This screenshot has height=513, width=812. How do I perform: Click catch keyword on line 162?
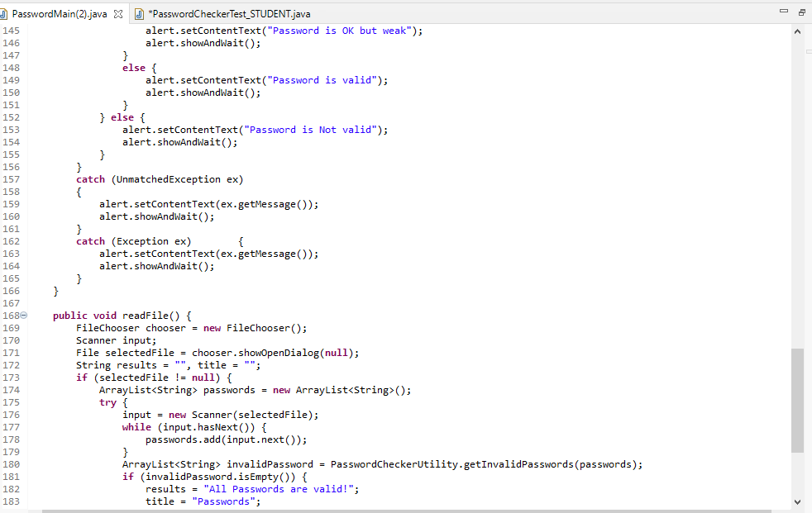click(x=90, y=241)
